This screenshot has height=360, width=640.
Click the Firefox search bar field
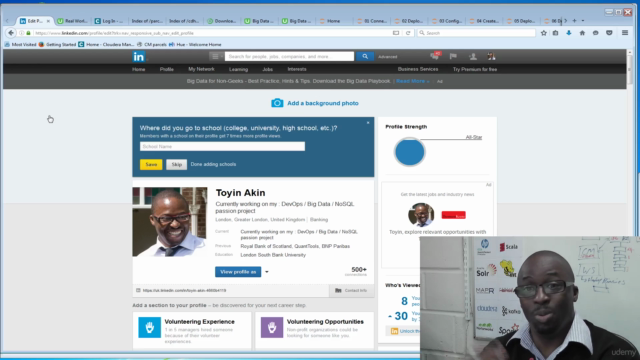click(x=476, y=33)
